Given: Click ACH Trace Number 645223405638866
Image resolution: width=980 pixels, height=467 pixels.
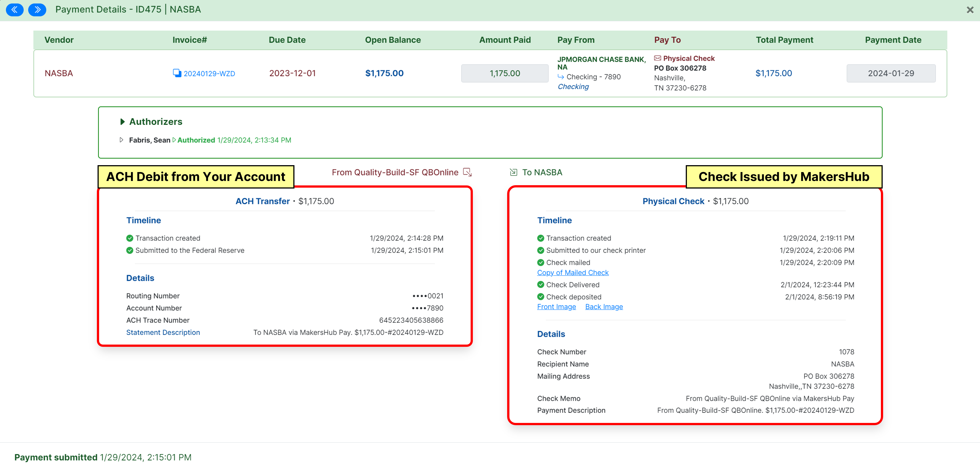Looking at the screenshot, I should [x=411, y=320].
